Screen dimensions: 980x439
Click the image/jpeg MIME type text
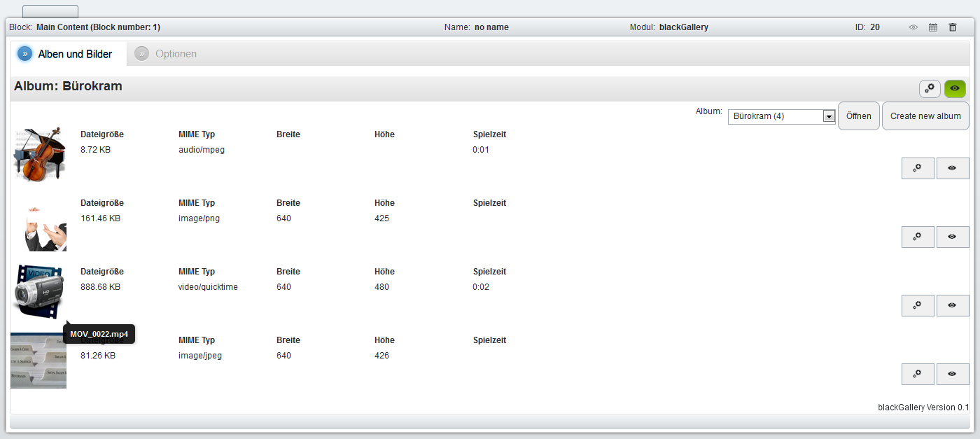tap(200, 356)
